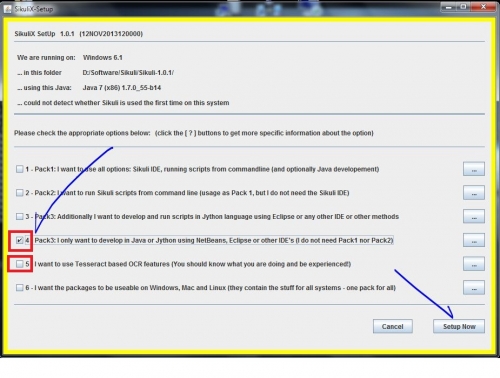500x378 pixels.
Task: Select the Tesseract based OCR option label text
Action: [193, 264]
